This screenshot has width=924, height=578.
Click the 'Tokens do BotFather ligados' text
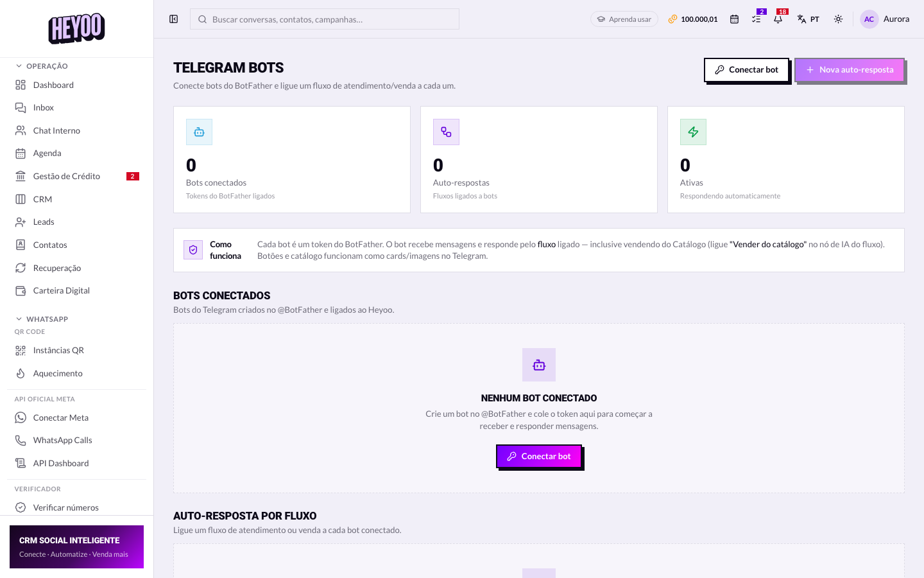coord(230,196)
